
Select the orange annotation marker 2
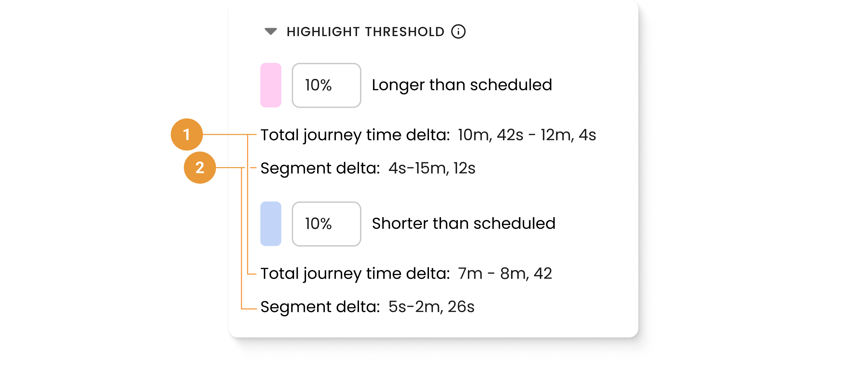[x=200, y=168]
